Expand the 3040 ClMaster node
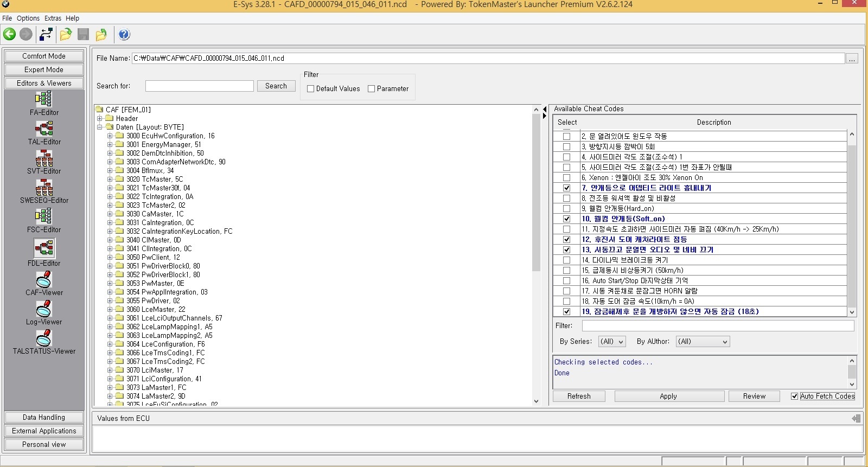The height and width of the screenshot is (467, 868). coord(110,240)
